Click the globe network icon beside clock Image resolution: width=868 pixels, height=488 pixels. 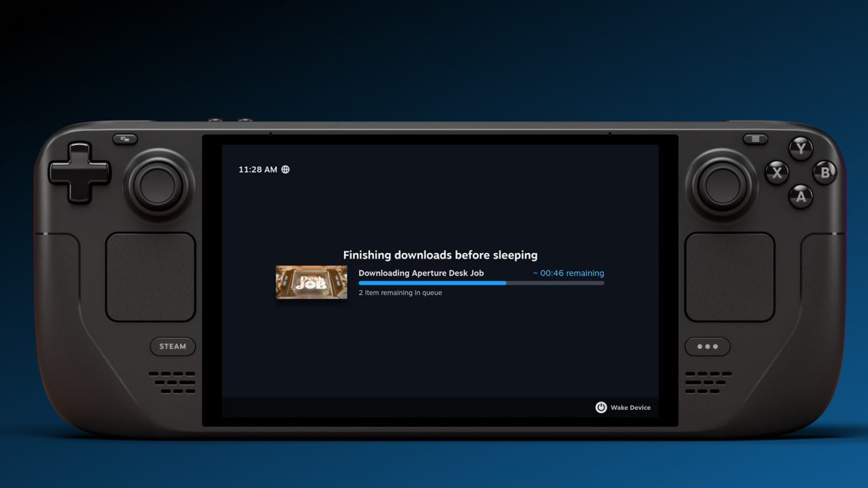tap(286, 169)
